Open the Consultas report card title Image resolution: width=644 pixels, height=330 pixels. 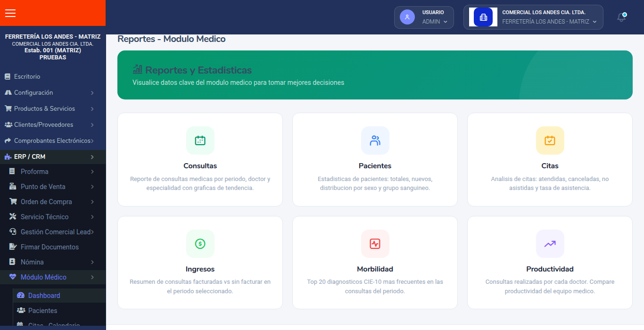pyautogui.click(x=200, y=166)
